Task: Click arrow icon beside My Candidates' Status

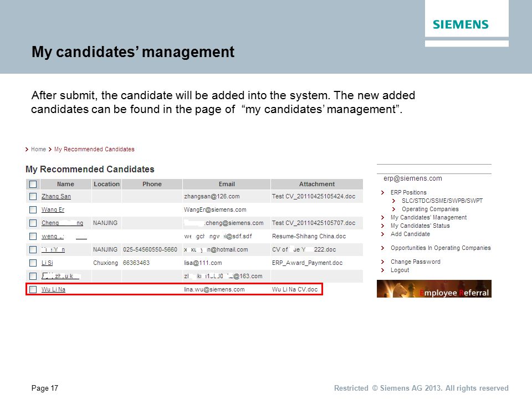Action: click(383, 226)
